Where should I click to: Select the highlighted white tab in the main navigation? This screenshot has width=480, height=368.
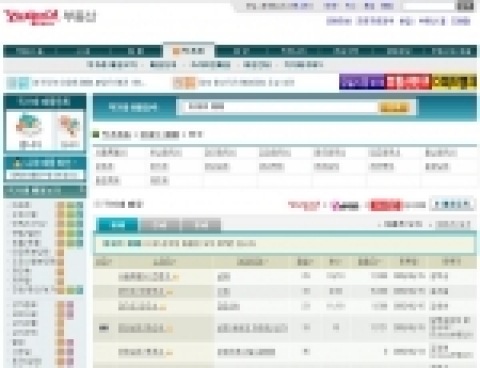[189, 51]
